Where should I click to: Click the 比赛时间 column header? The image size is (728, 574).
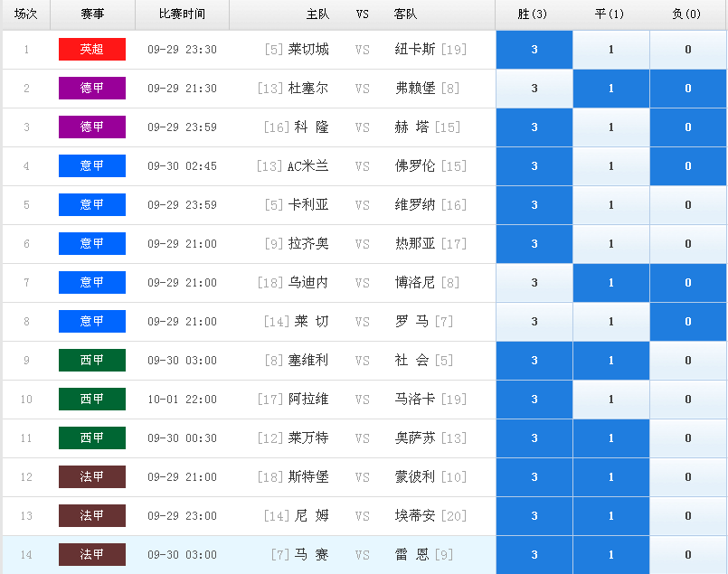[x=182, y=14]
